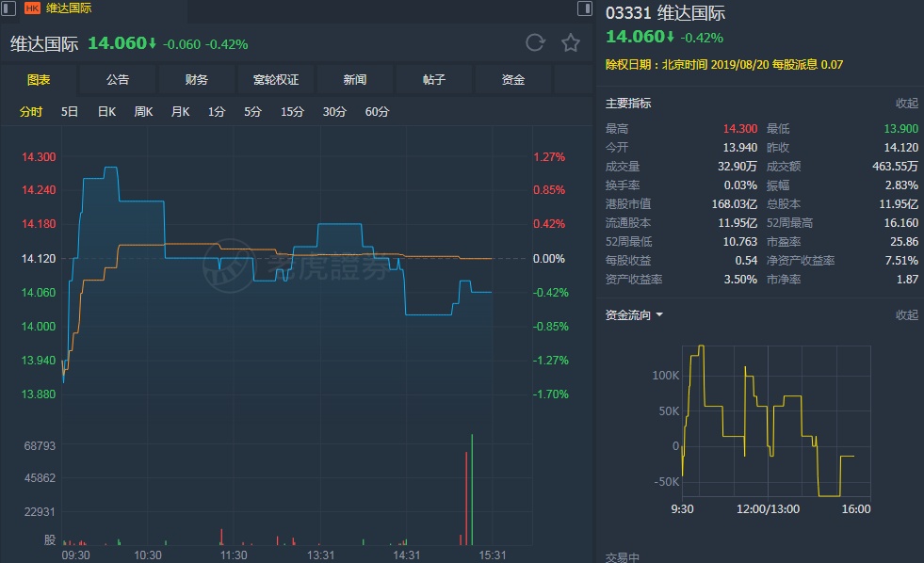Click the 净资产收益率 value 7.51%
Screen dimensions: 924x563
click(901, 260)
